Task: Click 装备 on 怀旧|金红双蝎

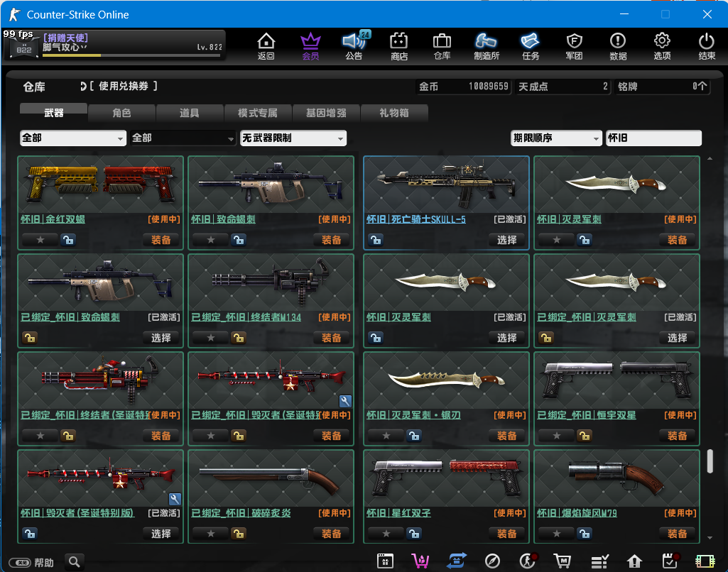Action: pyautogui.click(x=161, y=240)
